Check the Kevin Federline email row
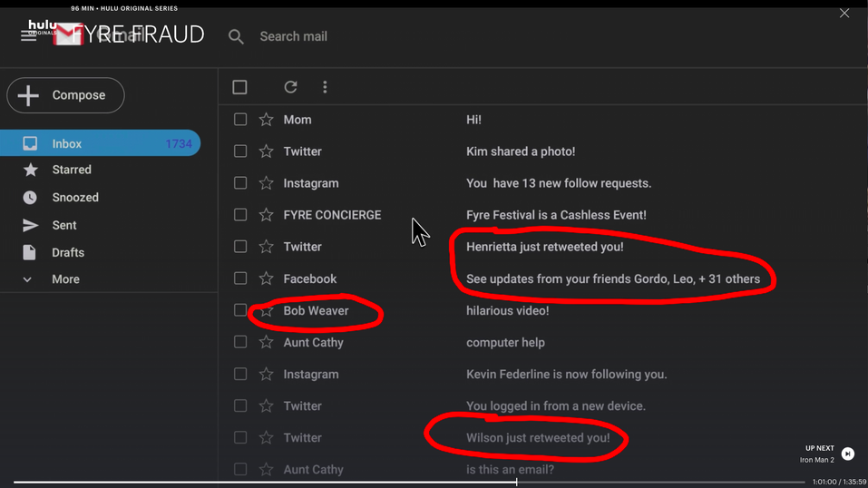 (240, 374)
